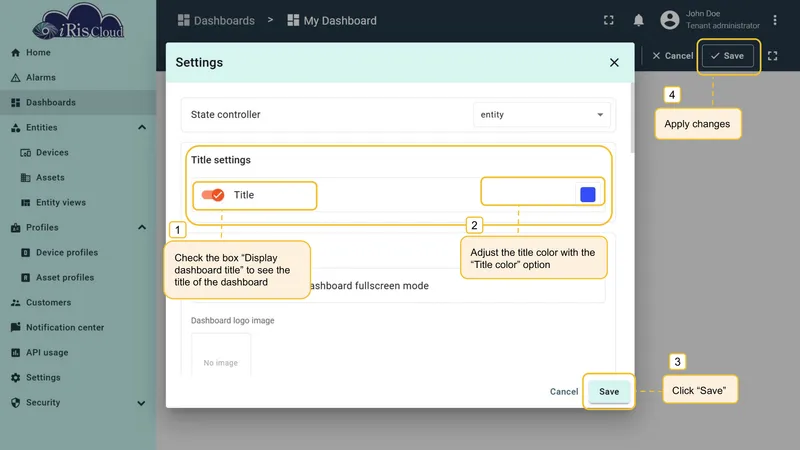Close the Settings dialog with X
Screen dimensions: 800x450
(x=614, y=62)
